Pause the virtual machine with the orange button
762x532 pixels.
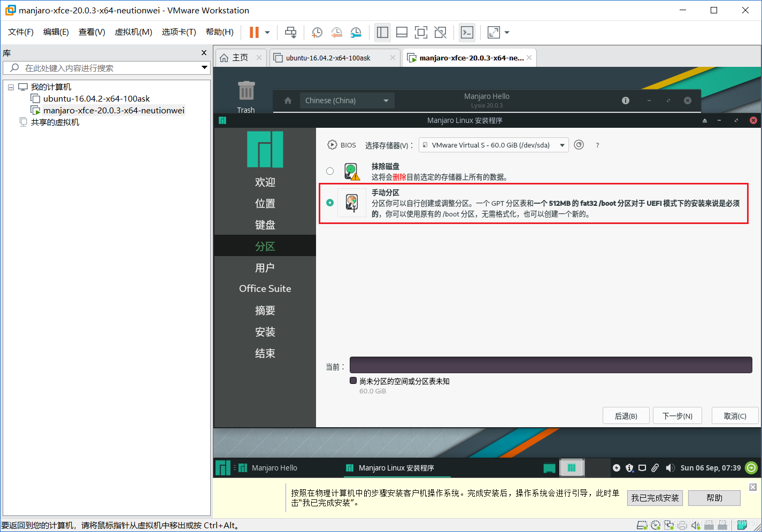(x=254, y=33)
